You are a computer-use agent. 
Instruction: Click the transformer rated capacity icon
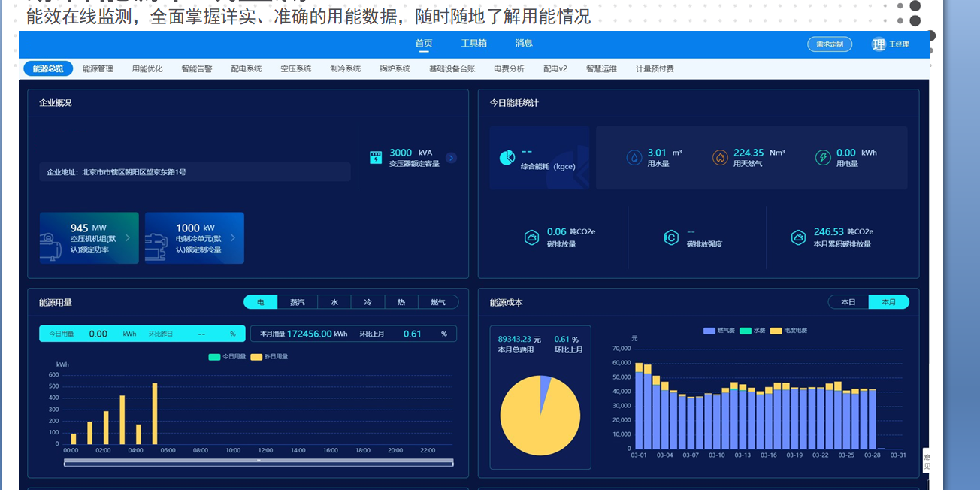(x=376, y=158)
